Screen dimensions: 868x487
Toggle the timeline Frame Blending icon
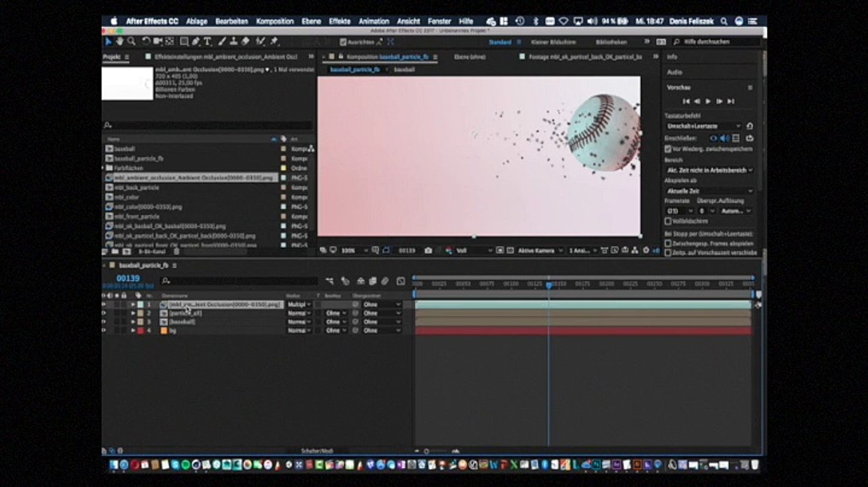coord(372,281)
